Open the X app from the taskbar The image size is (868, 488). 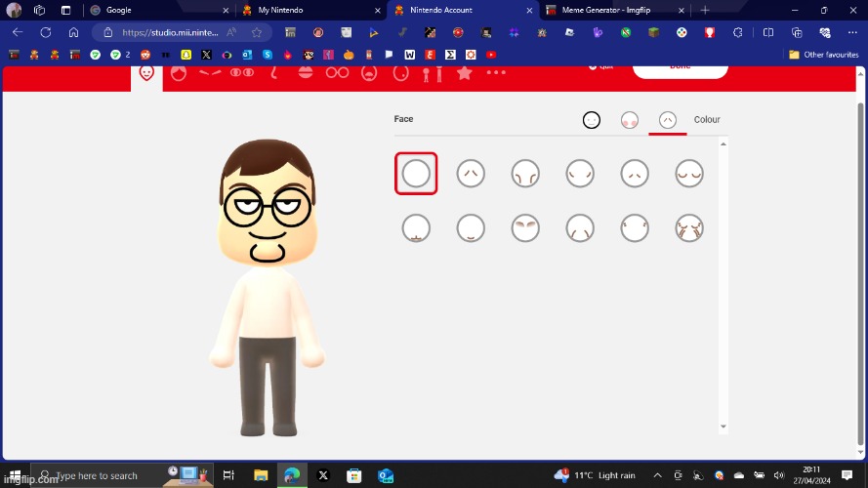(x=323, y=475)
